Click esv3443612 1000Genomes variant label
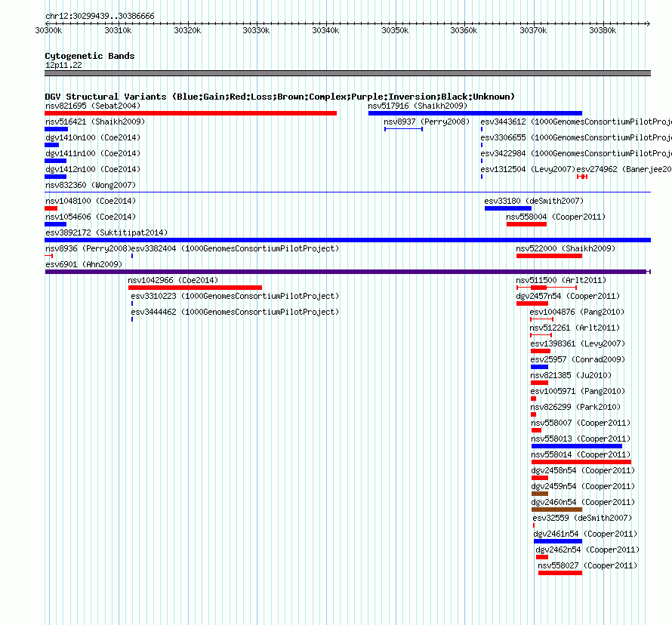The width and height of the screenshot is (672, 625). 576,122
